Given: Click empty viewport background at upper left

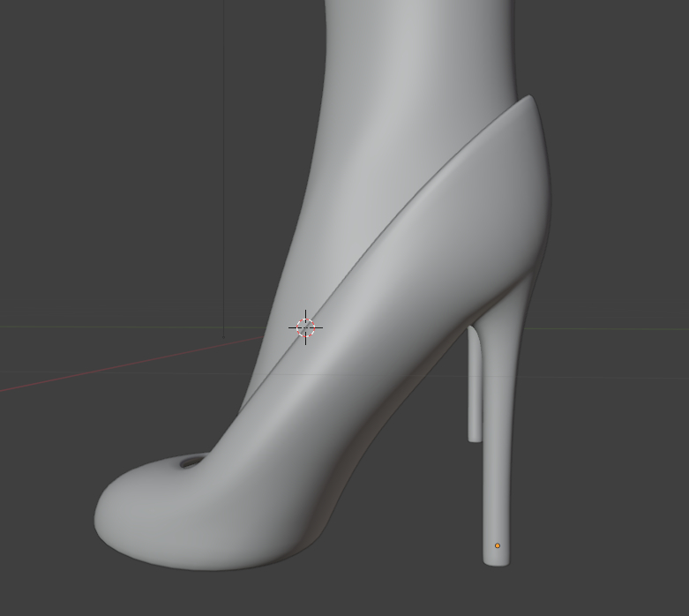Looking at the screenshot, I should (88, 88).
